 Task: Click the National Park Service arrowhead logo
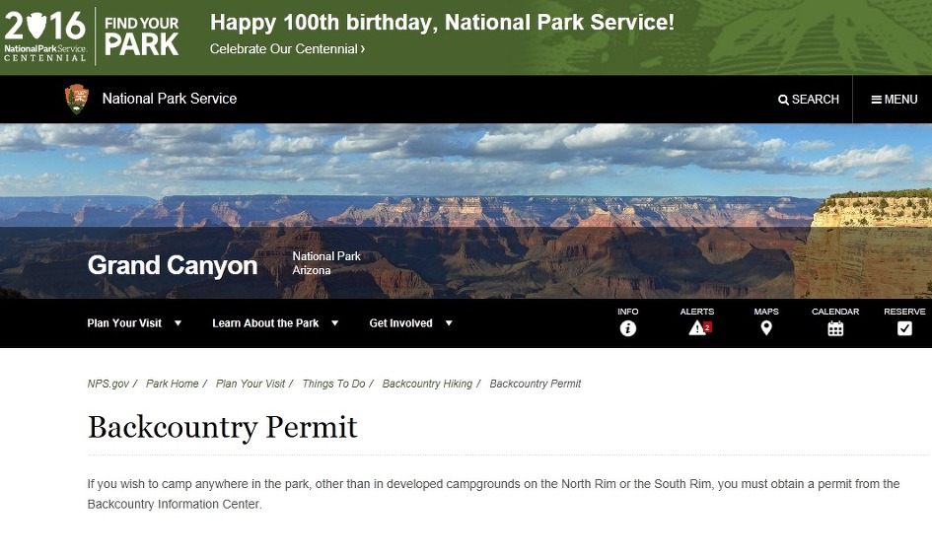pyautogui.click(x=77, y=99)
